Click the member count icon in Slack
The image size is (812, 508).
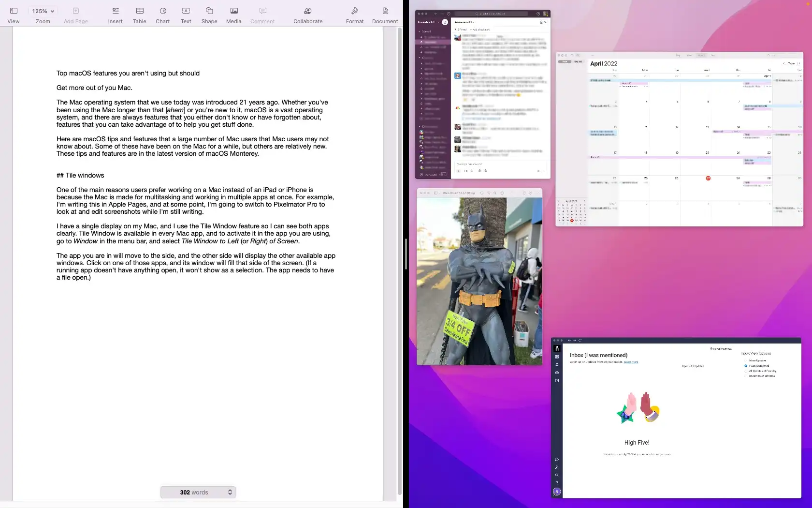point(543,22)
